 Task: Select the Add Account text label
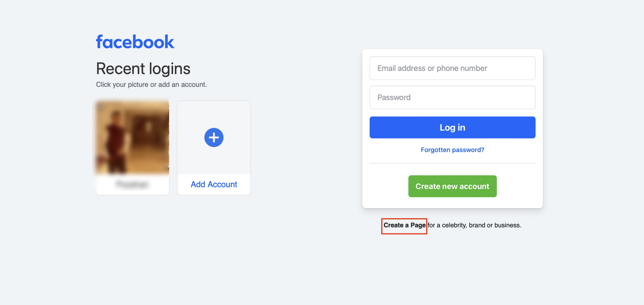pos(214,184)
